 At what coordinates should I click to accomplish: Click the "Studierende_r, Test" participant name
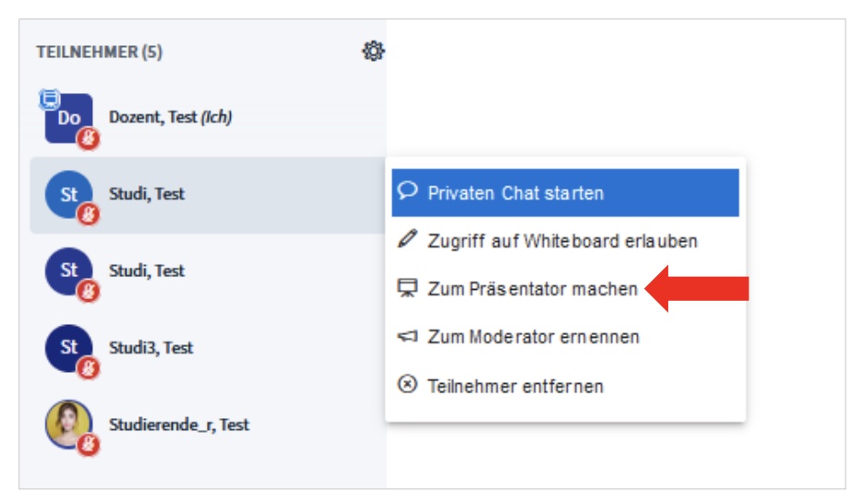click(x=179, y=425)
